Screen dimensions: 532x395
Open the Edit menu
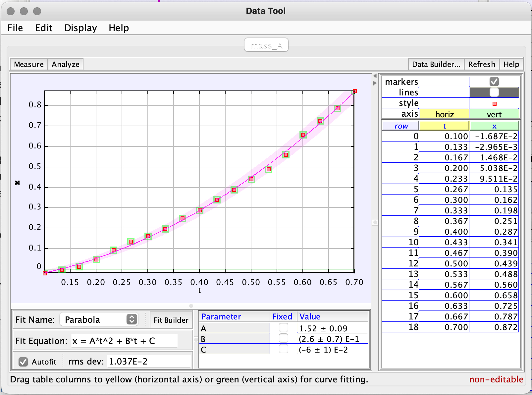click(x=44, y=28)
